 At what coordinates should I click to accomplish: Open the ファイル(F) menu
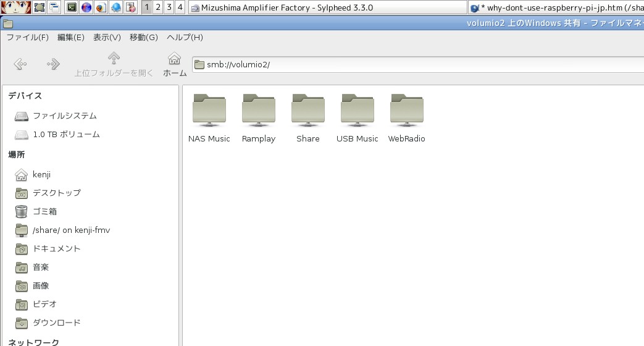27,38
